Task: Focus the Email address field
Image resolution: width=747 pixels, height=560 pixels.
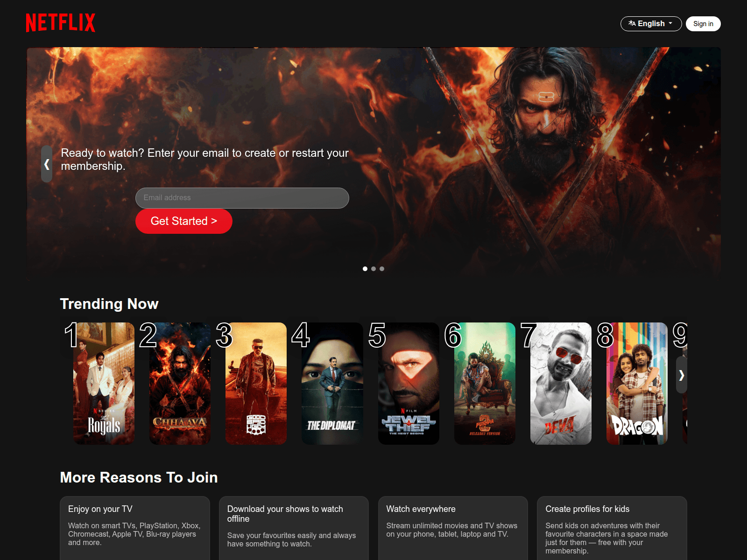Action: click(x=242, y=198)
